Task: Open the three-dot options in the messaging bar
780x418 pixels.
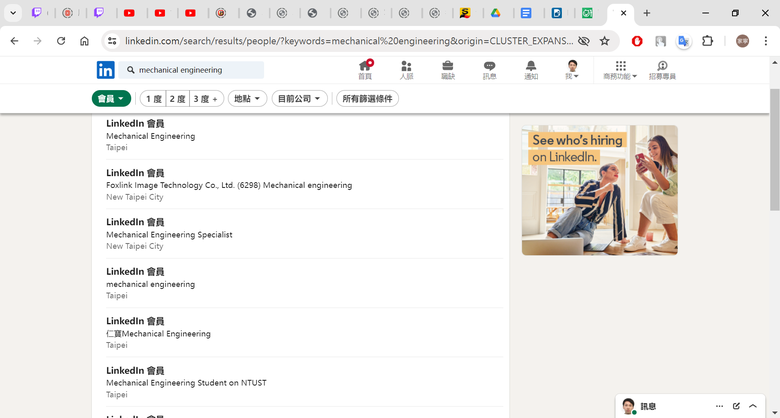Action: tap(719, 406)
